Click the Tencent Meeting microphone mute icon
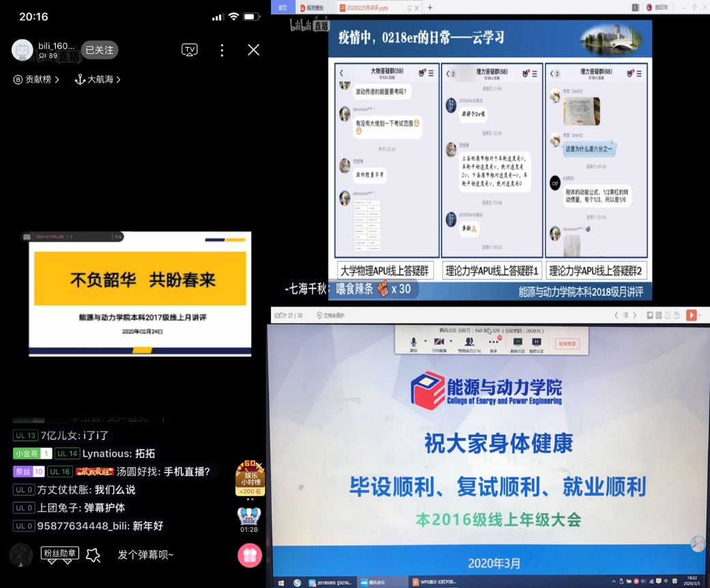This screenshot has height=588, width=710. click(x=413, y=341)
